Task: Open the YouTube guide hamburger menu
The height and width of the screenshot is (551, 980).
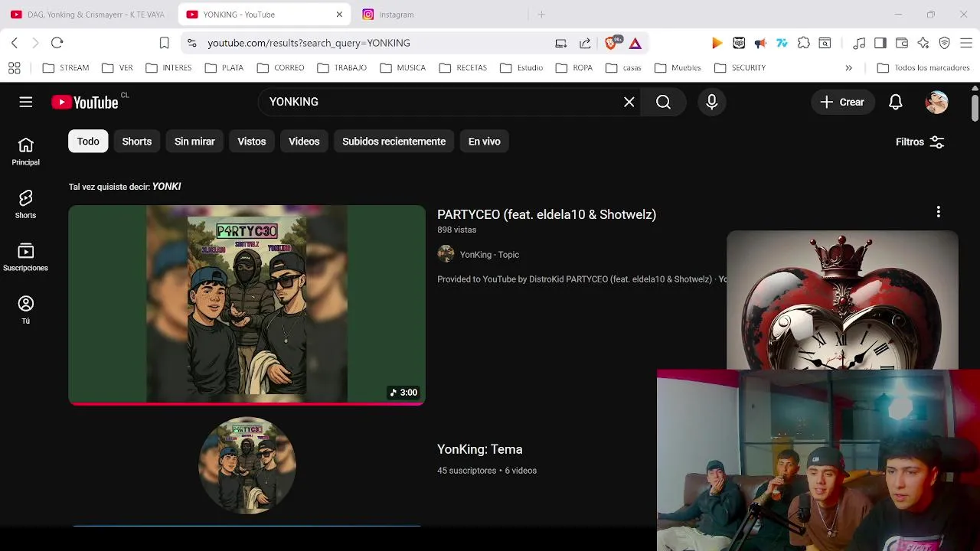Action: (26, 102)
